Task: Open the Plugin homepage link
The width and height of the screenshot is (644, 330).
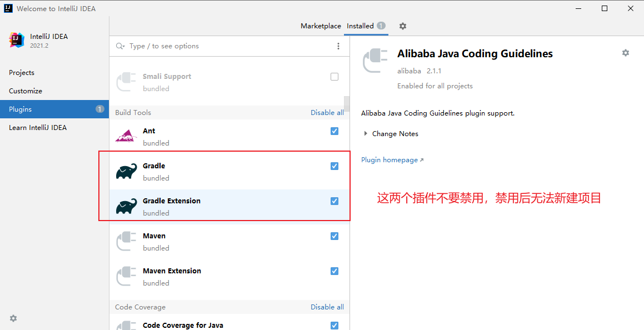Action: tap(392, 160)
